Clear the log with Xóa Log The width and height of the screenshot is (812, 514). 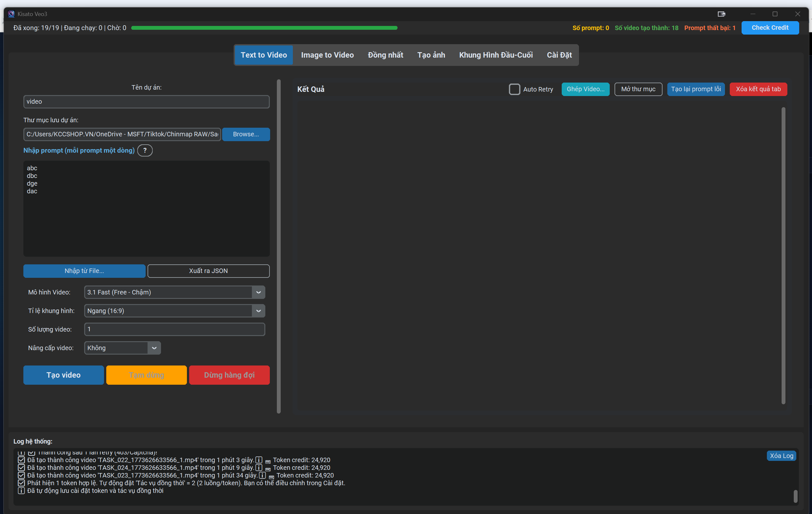pos(781,456)
